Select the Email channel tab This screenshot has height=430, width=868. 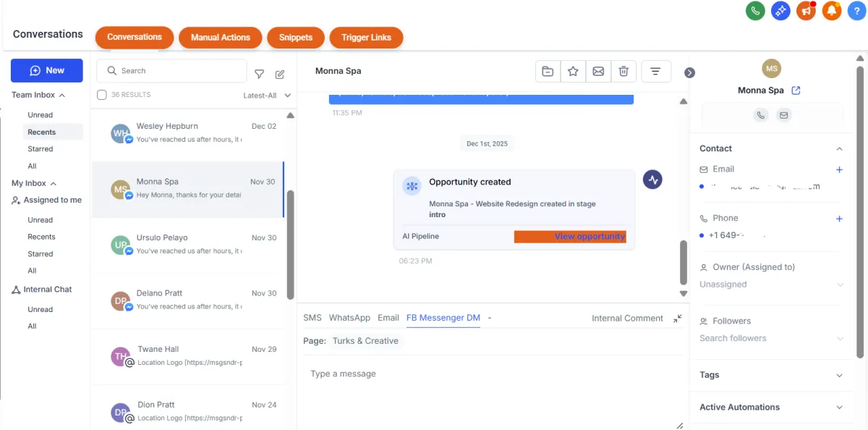click(x=388, y=318)
